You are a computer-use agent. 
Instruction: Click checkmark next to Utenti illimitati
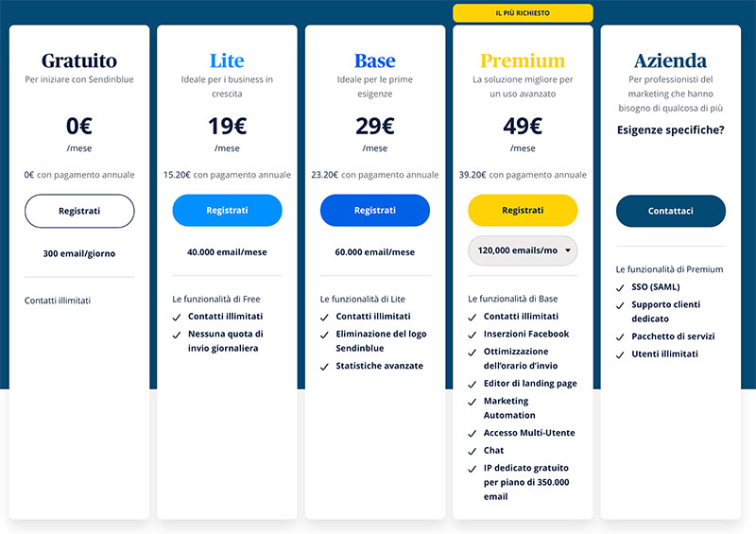point(622,354)
